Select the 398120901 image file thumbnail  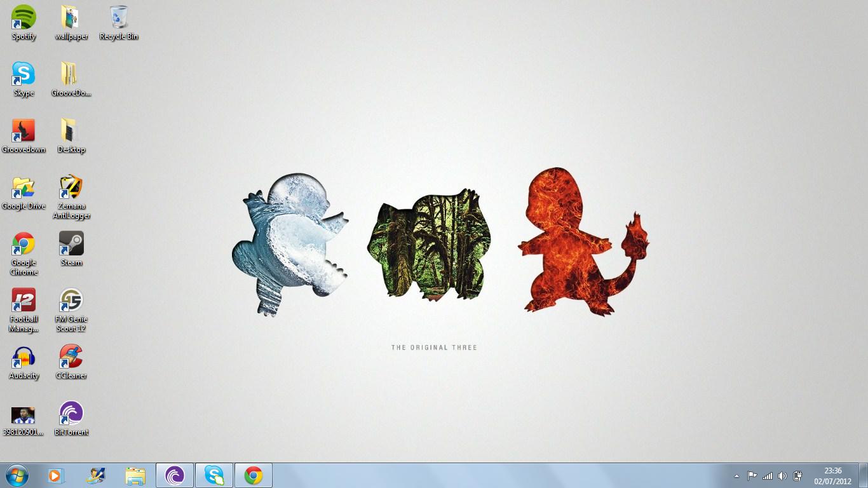(x=24, y=416)
